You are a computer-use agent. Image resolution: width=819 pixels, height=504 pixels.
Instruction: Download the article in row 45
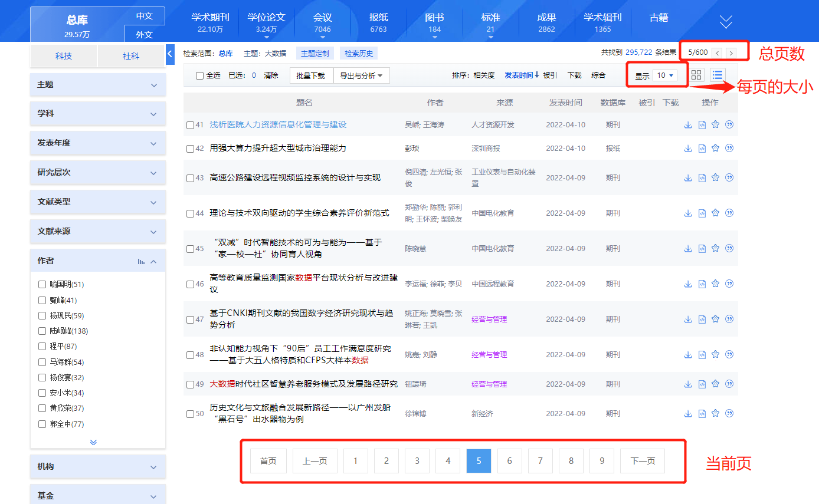(688, 248)
